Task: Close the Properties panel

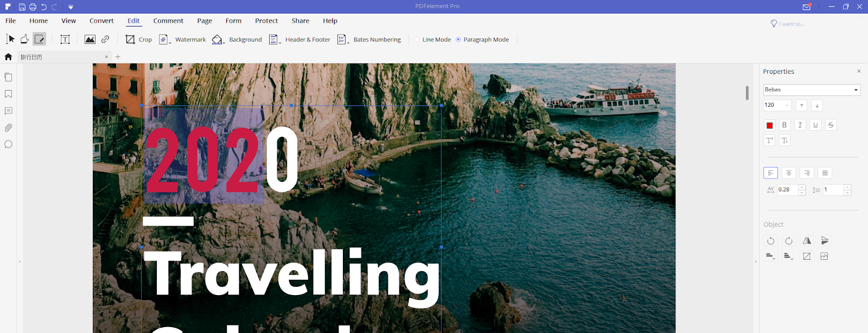Action: click(859, 71)
